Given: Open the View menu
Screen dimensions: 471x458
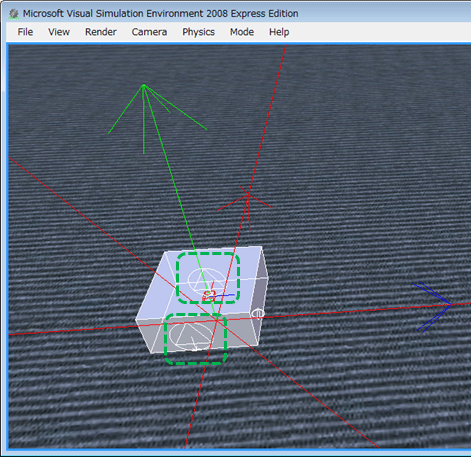Looking at the screenshot, I should click(x=59, y=32).
